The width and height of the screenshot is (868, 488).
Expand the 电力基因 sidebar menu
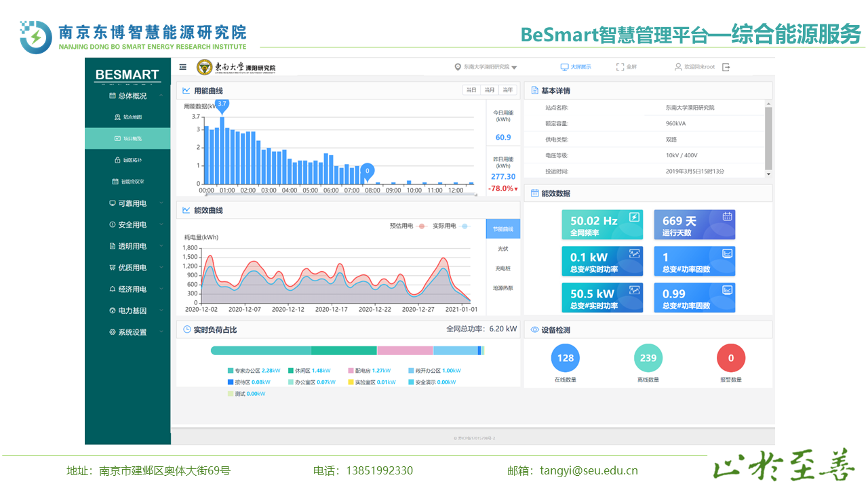(x=127, y=310)
